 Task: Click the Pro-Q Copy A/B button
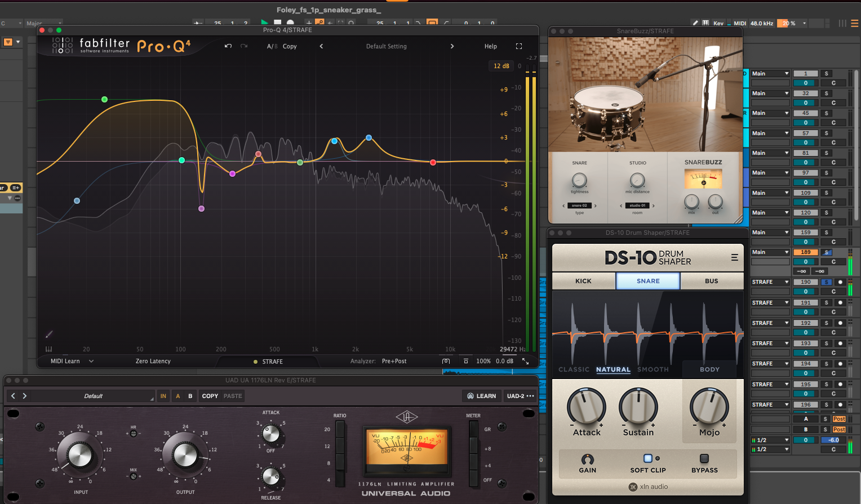(290, 46)
